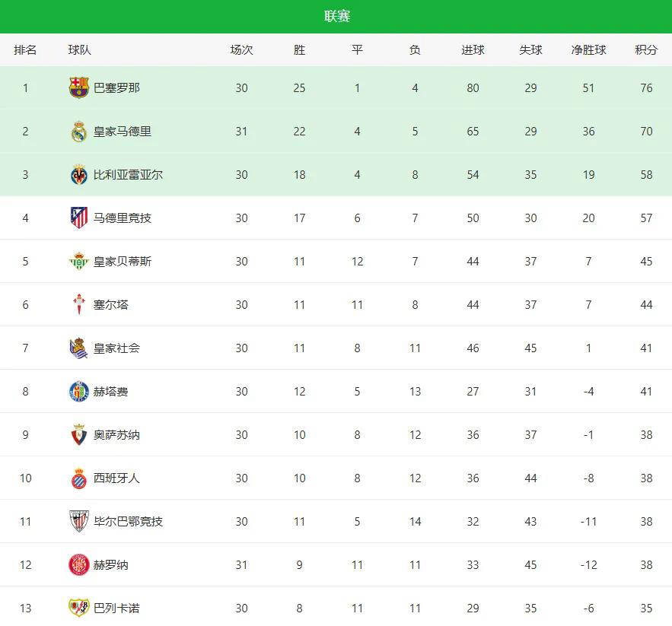Open the 巴塞罗那 team link

coord(116,88)
